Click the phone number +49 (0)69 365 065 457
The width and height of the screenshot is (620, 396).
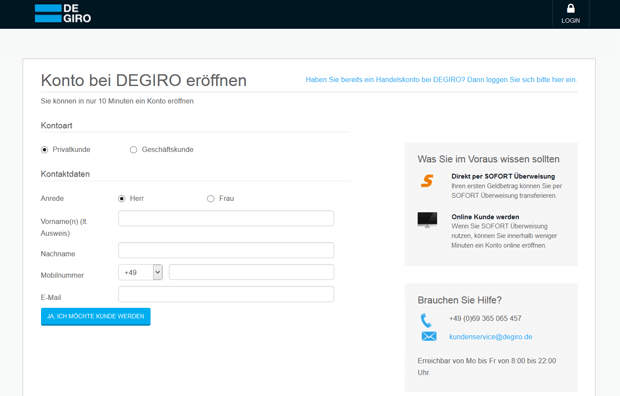[x=485, y=318]
